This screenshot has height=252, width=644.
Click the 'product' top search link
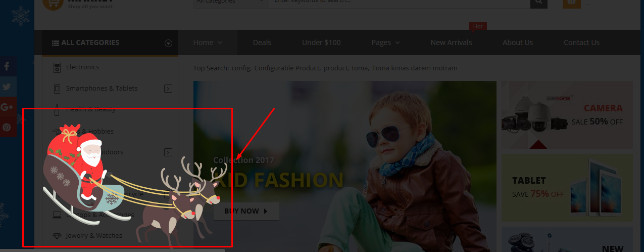(335, 68)
